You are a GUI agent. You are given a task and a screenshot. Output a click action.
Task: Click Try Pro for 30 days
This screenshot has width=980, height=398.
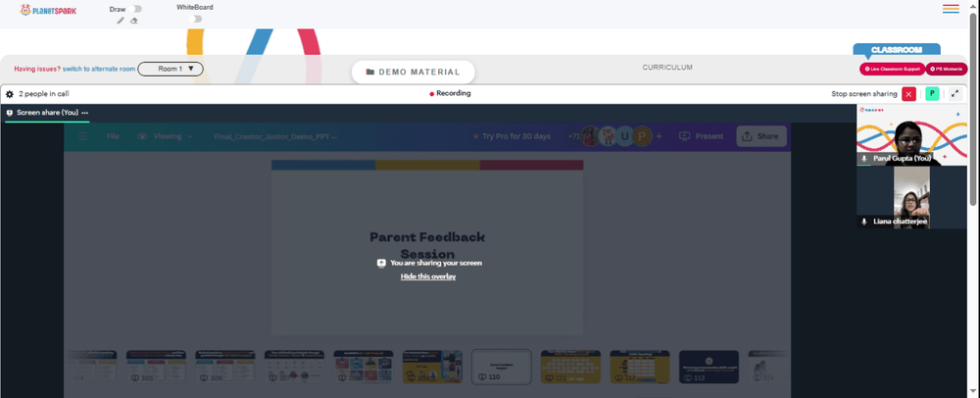[512, 136]
